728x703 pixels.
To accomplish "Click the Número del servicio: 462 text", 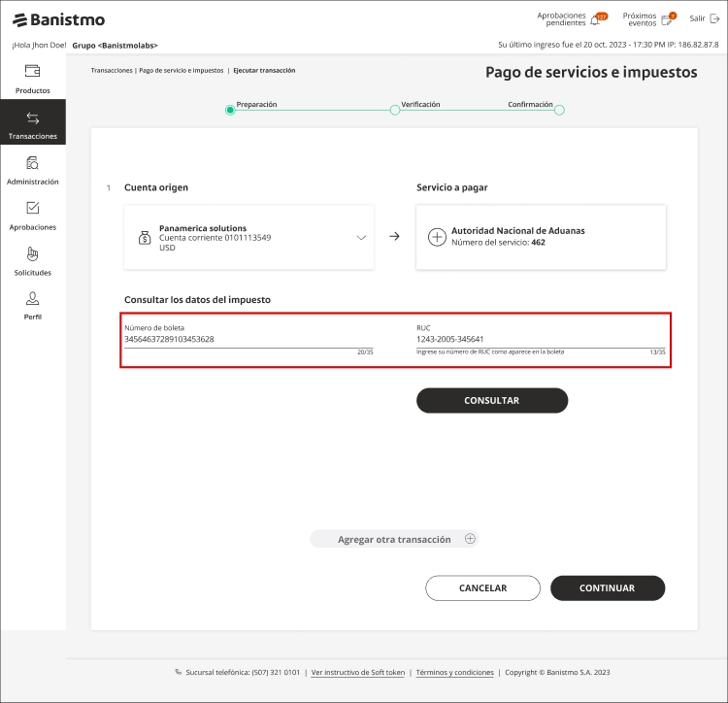I will 498,243.
